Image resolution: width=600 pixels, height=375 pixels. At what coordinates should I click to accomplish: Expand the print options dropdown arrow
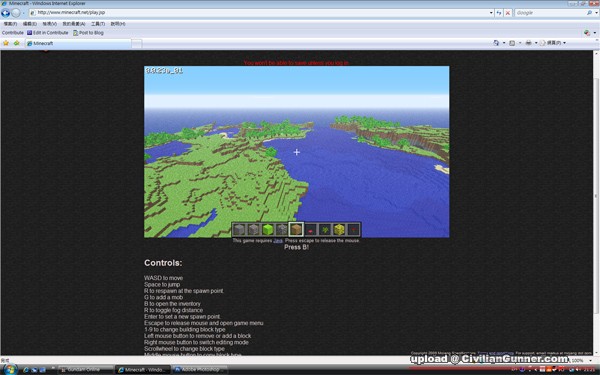coord(536,43)
